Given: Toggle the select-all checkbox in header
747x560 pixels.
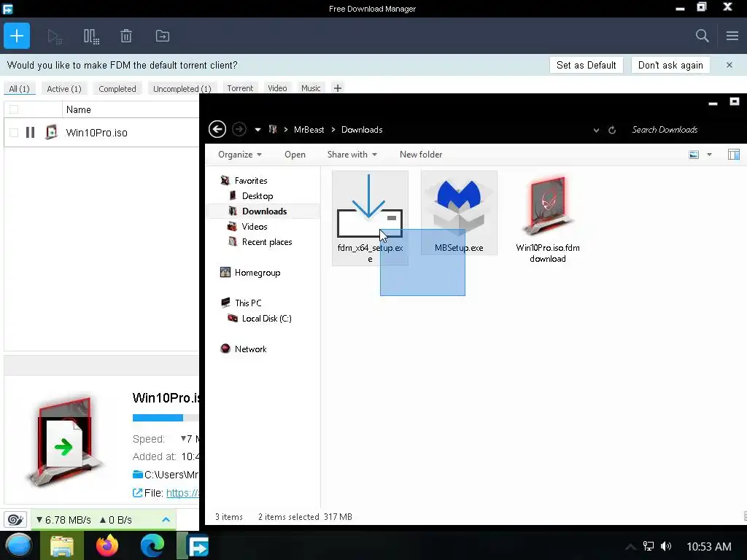Looking at the screenshot, I should pos(14,109).
